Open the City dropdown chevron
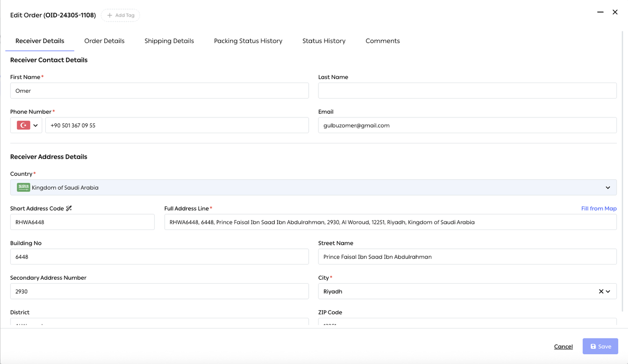 point(608,291)
